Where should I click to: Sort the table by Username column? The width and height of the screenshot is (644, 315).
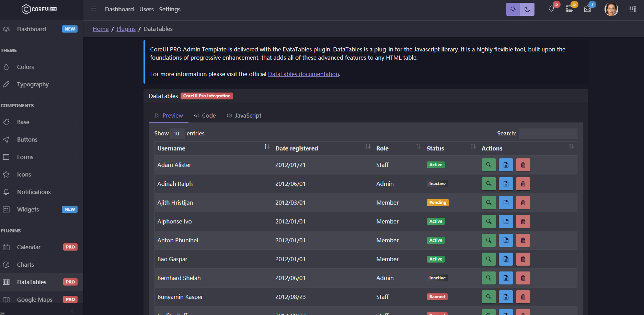pyautogui.click(x=210, y=148)
